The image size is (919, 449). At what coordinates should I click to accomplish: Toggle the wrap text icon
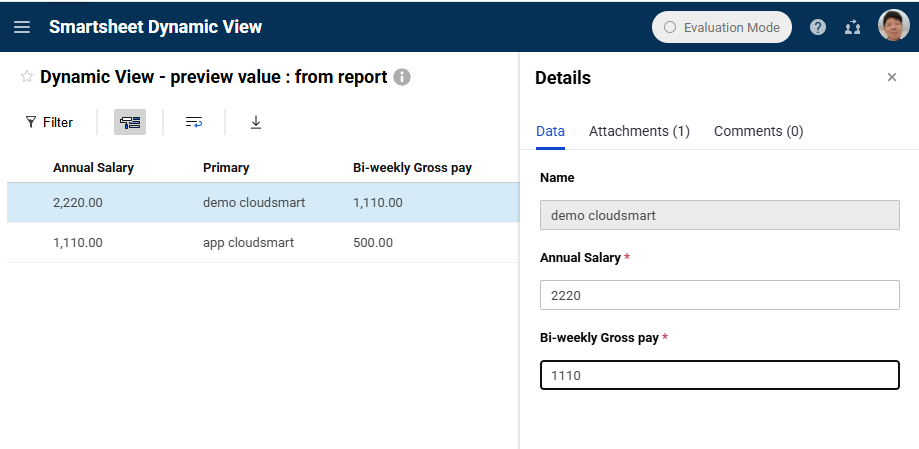click(194, 122)
